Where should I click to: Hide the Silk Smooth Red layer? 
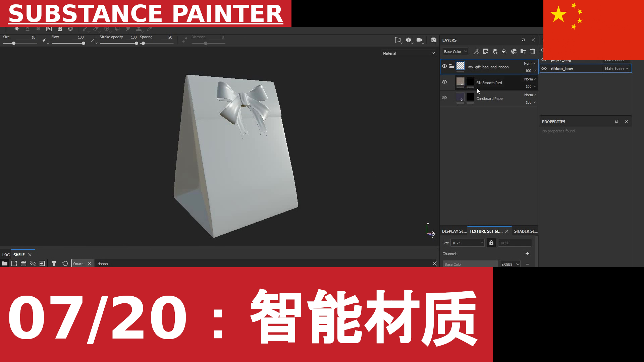point(444,82)
